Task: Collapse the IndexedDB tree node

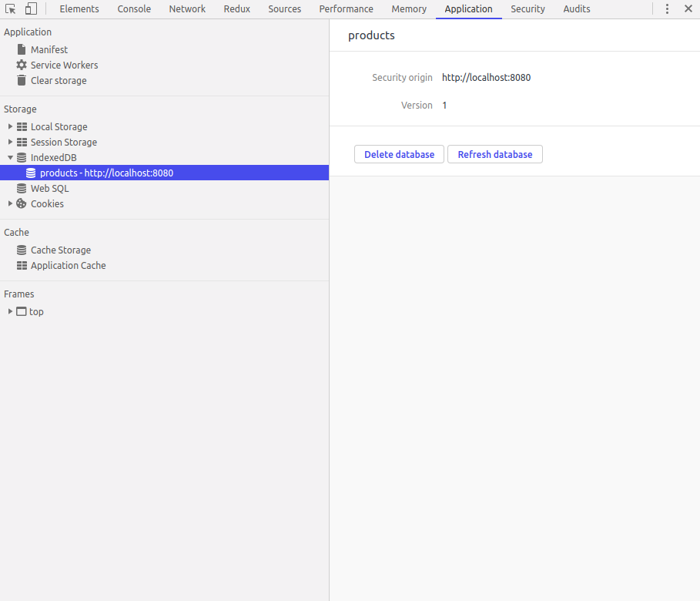Action: 10,157
